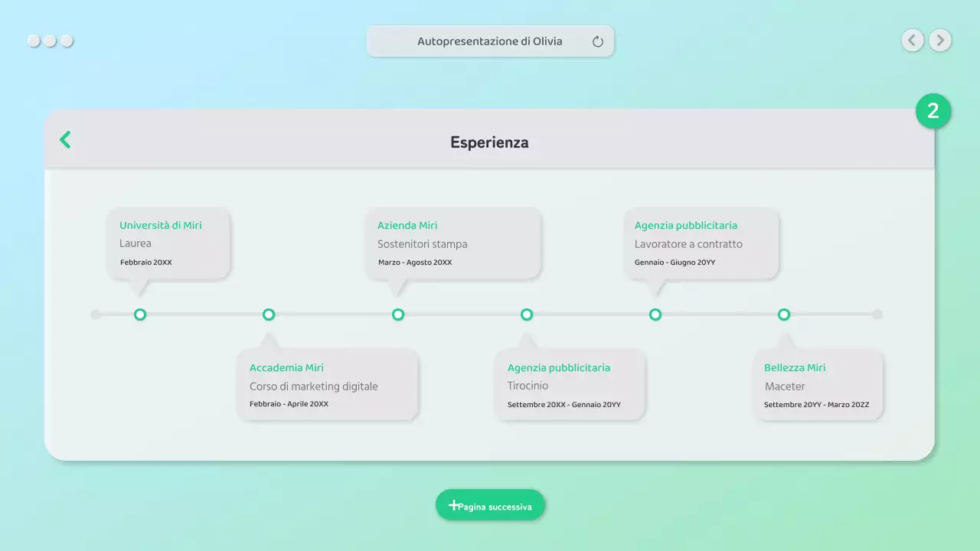Click the green back arrow on the Esperienza page
The width and height of the screenshot is (980, 551).
65,140
